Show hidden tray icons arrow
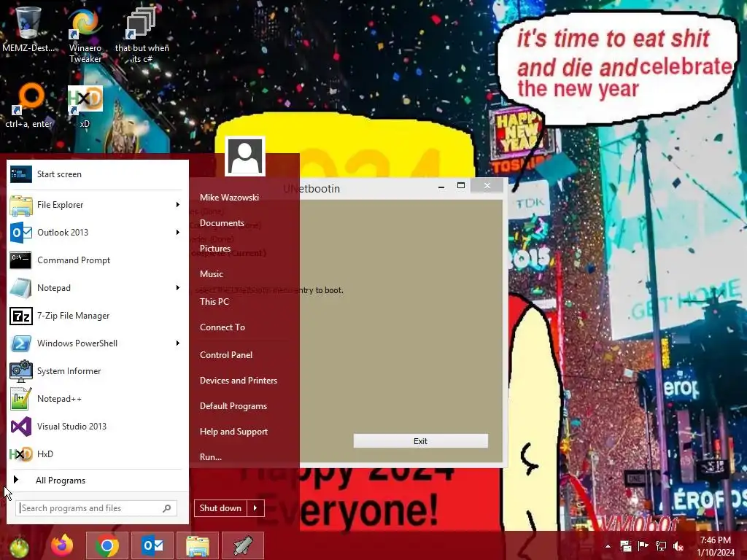This screenshot has width=747, height=560. pyautogui.click(x=608, y=546)
